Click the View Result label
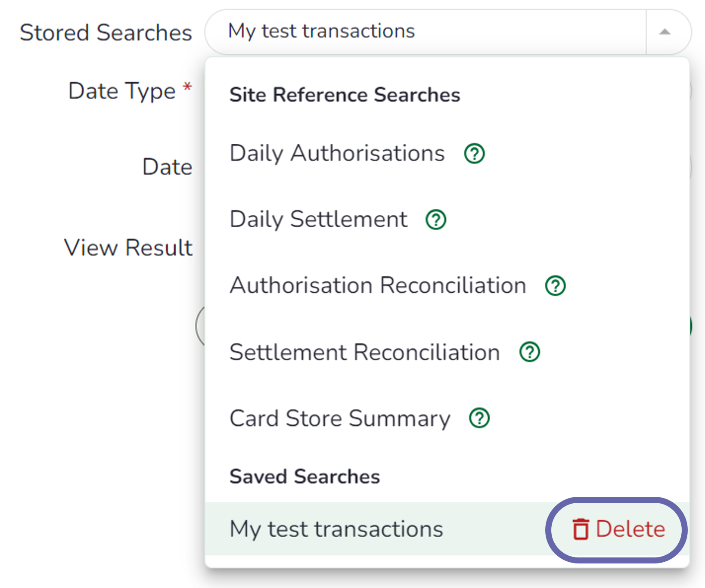The image size is (705, 588). tap(128, 248)
